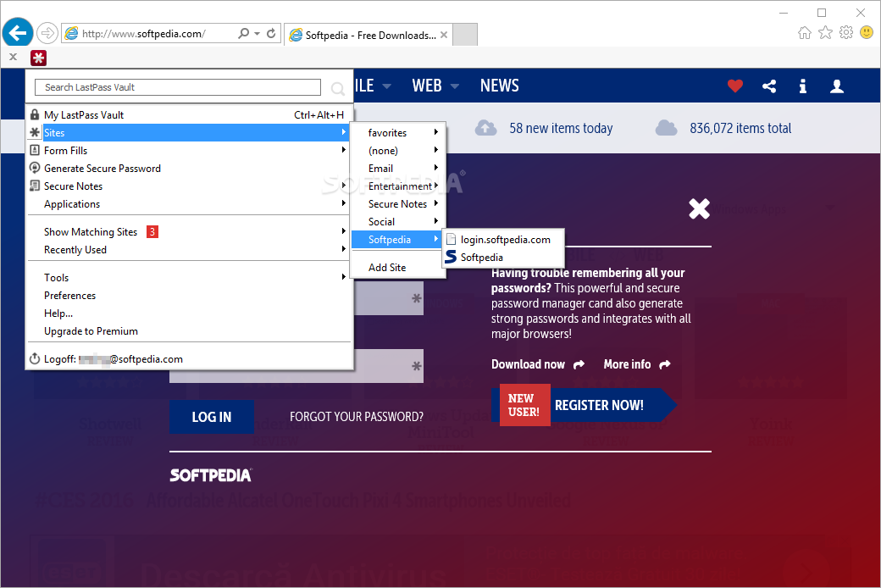
Task: Click the info icon in Softpedia header
Action: (803, 86)
